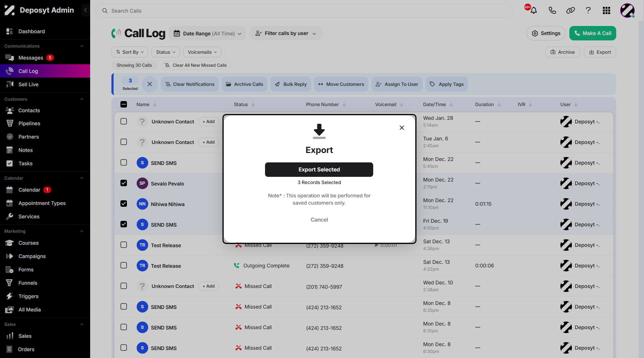Open Calendar in the sidebar
The height and width of the screenshot is (358, 644).
(29, 190)
